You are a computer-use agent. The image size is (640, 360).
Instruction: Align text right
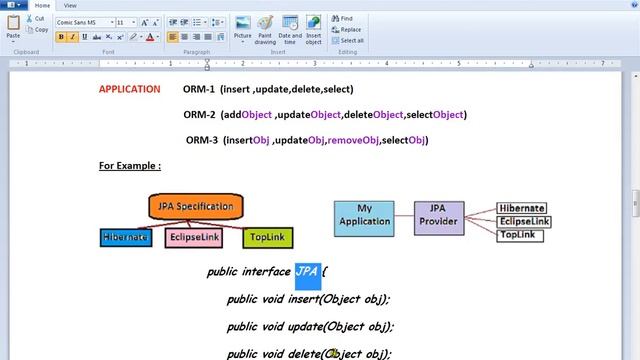coord(196,37)
